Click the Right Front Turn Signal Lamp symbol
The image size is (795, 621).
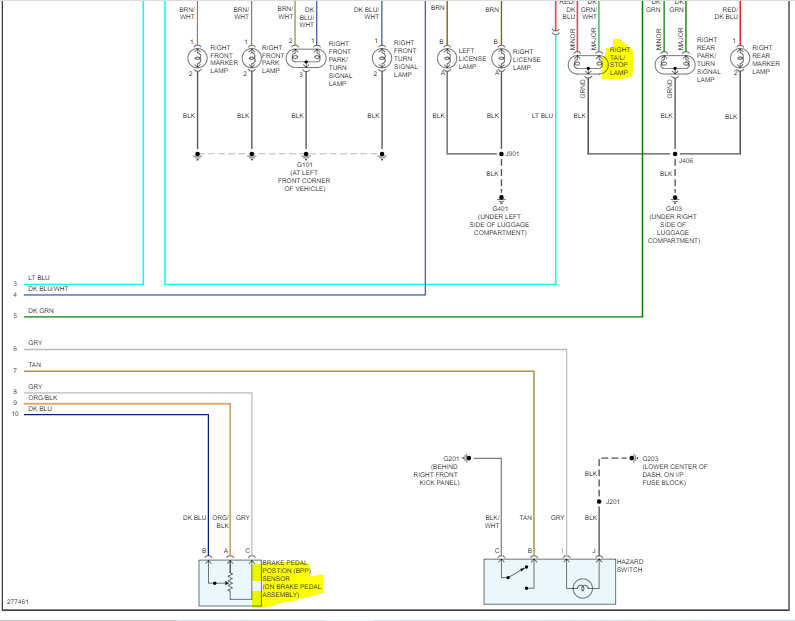pos(382,58)
